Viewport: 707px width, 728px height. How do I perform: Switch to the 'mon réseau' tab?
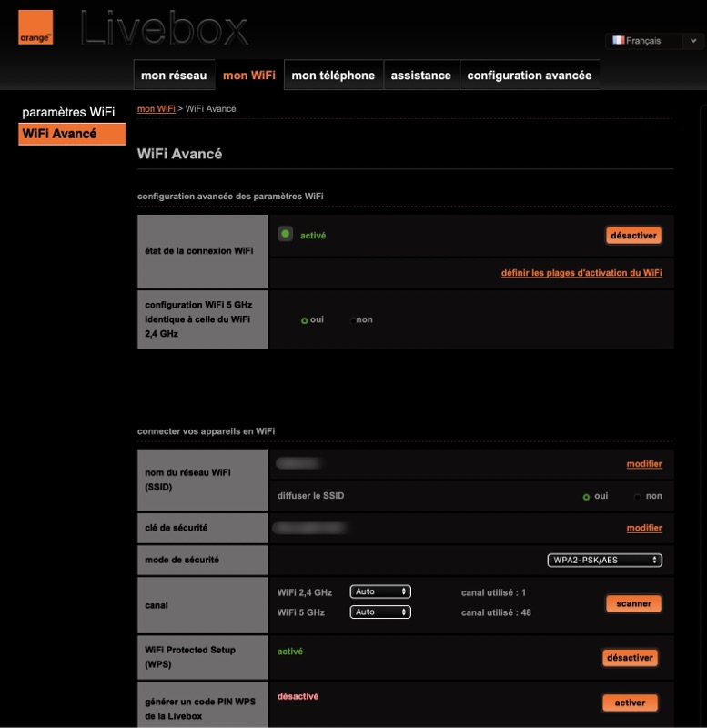(x=174, y=76)
